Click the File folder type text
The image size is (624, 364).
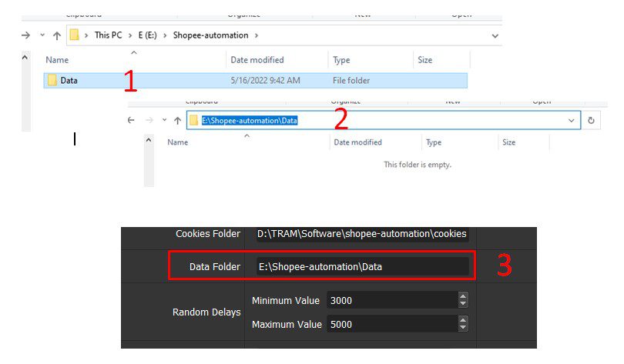[x=351, y=80]
